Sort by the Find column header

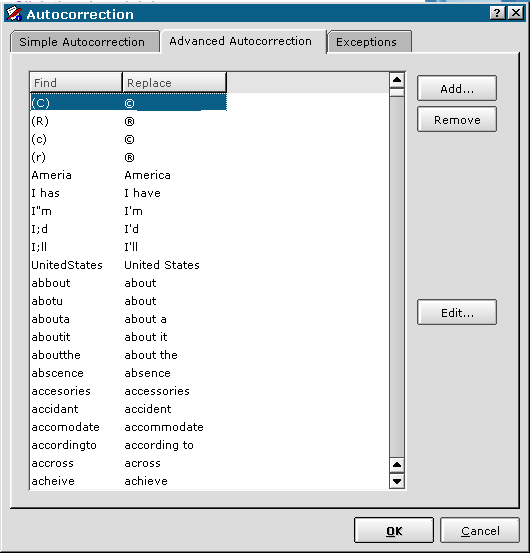click(x=76, y=83)
